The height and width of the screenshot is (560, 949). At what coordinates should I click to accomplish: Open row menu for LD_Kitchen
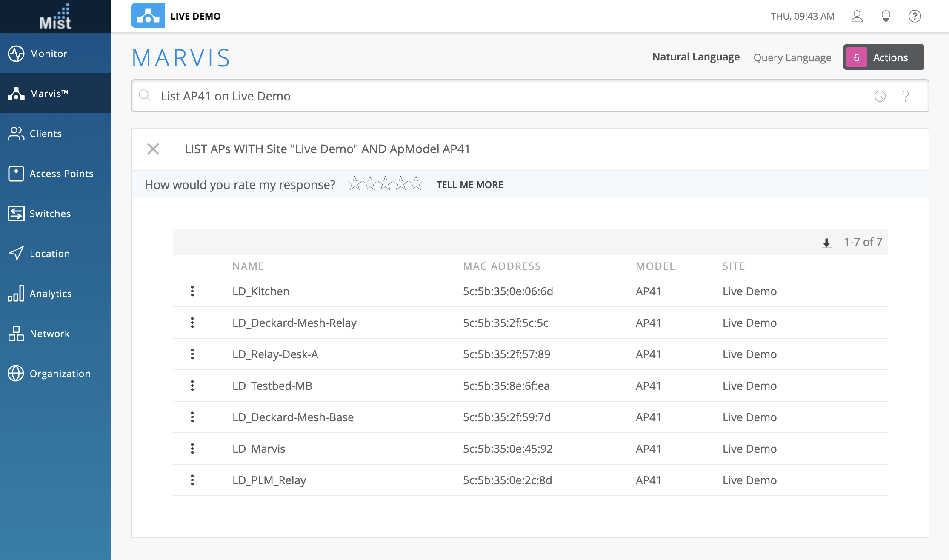pos(192,291)
